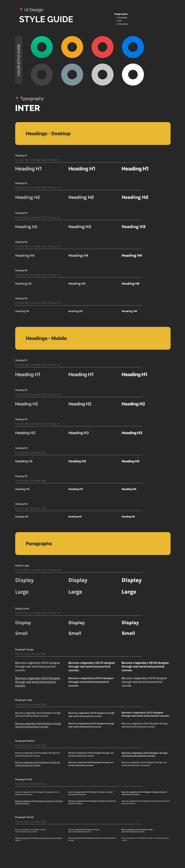Pick the white ring color swatch
The image size is (185, 868).
(x=133, y=74)
